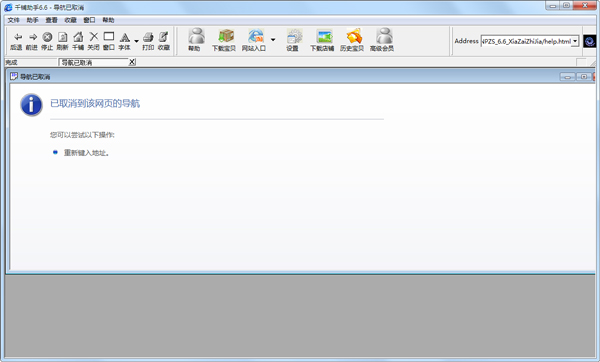Open the 收藏 menu in menu bar
Viewport: 600px width, 362px height.
click(70, 20)
